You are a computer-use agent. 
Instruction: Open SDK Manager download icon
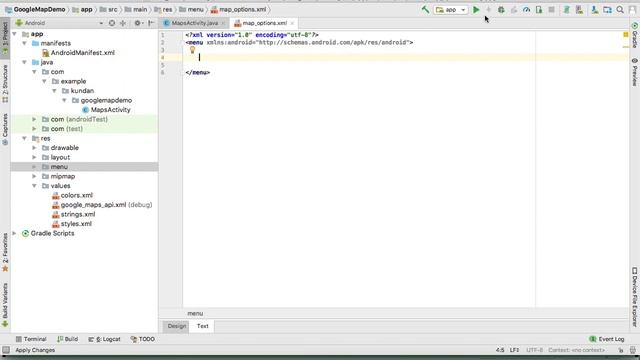pyautogui.click(x=595, y=9)
